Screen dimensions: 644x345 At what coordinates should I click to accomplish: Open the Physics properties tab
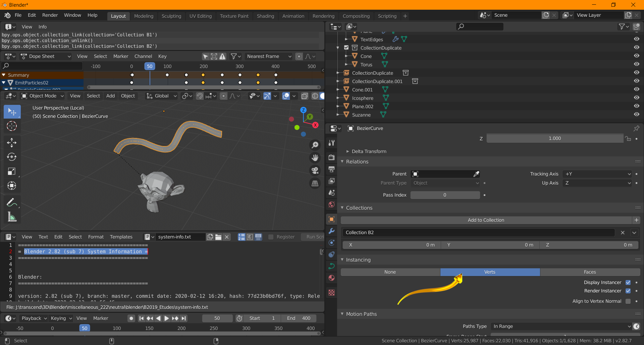pos(331,255)
